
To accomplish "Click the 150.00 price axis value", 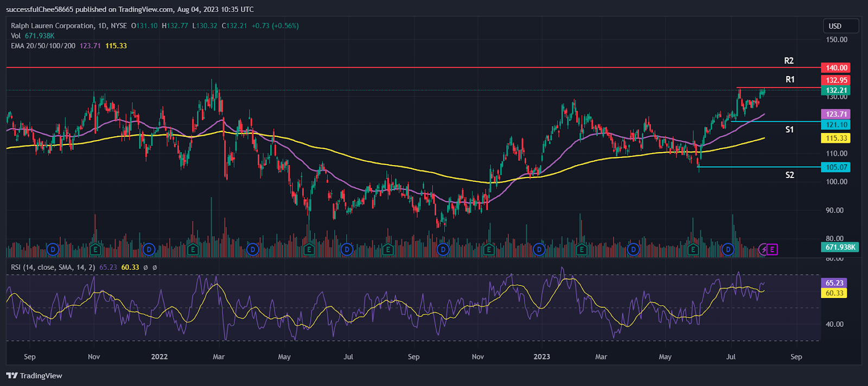I will 837,40.
